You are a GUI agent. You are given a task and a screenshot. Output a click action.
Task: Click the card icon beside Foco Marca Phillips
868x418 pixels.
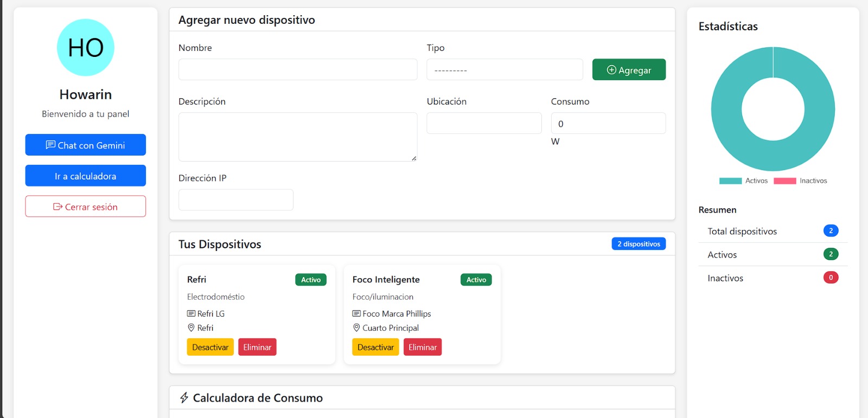(356, 313)
